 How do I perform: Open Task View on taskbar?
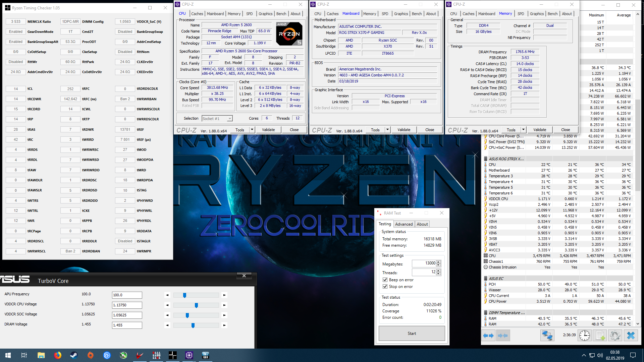pos(24,355)
